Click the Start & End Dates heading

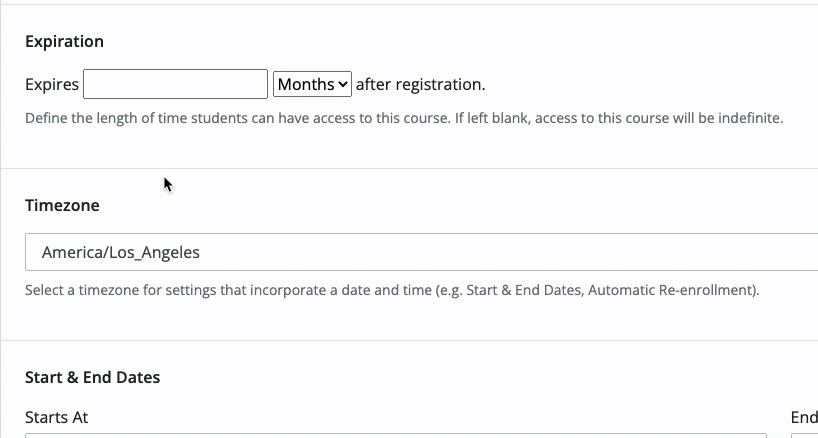(92, 377)
